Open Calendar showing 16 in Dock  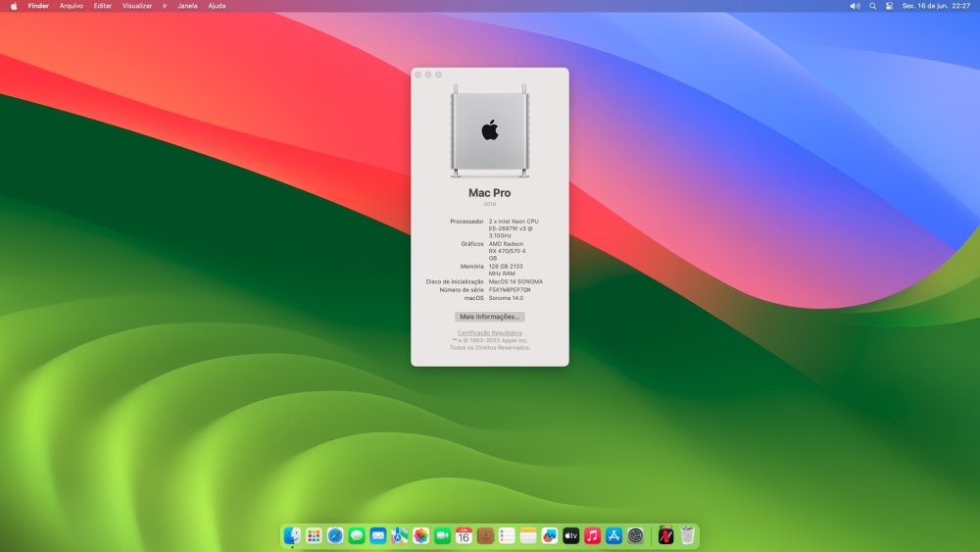(464, 535)
